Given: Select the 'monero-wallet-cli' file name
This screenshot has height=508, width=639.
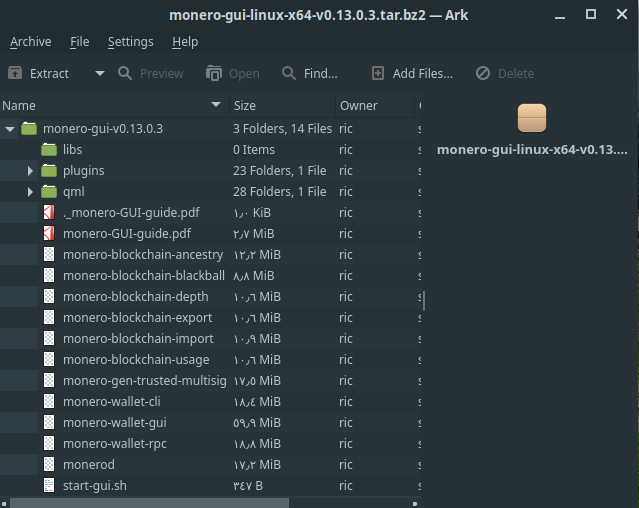Looking at the screenshot, I should tap(112, 402).
